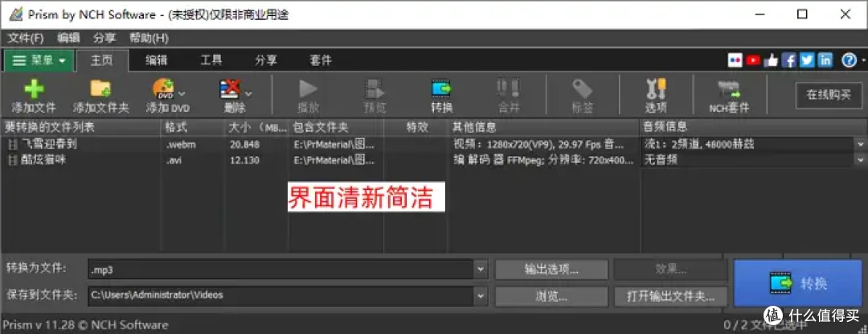Viewport: 868px width, 334px height.
Task: Click the Delete (删除) toolbar icon
Action: pos(231,89)
